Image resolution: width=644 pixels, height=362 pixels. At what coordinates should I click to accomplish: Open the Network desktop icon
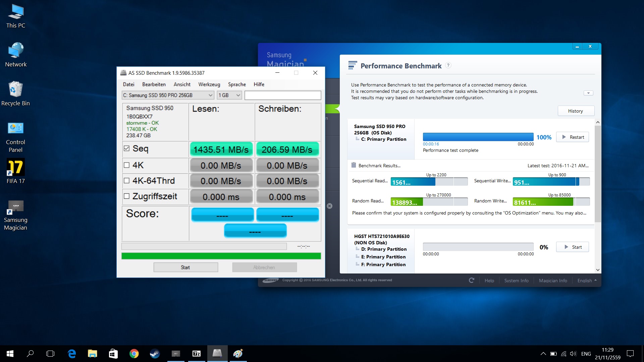coord(16,55)
